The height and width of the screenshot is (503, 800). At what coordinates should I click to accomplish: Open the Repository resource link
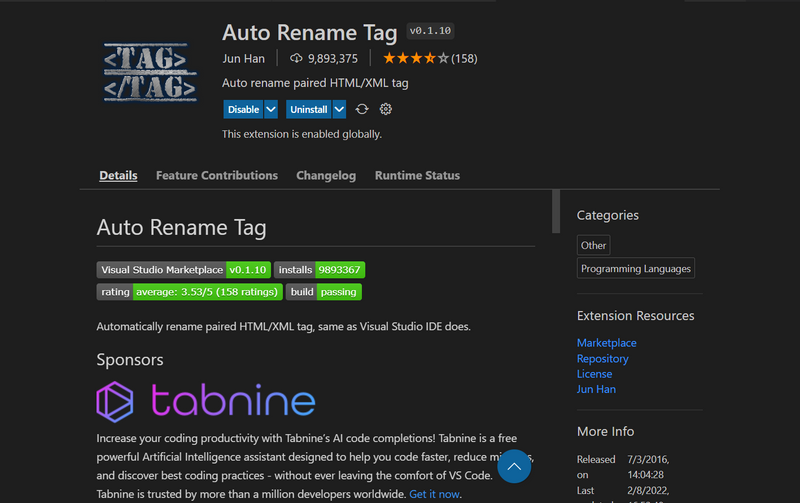click(x=603, y=359)
